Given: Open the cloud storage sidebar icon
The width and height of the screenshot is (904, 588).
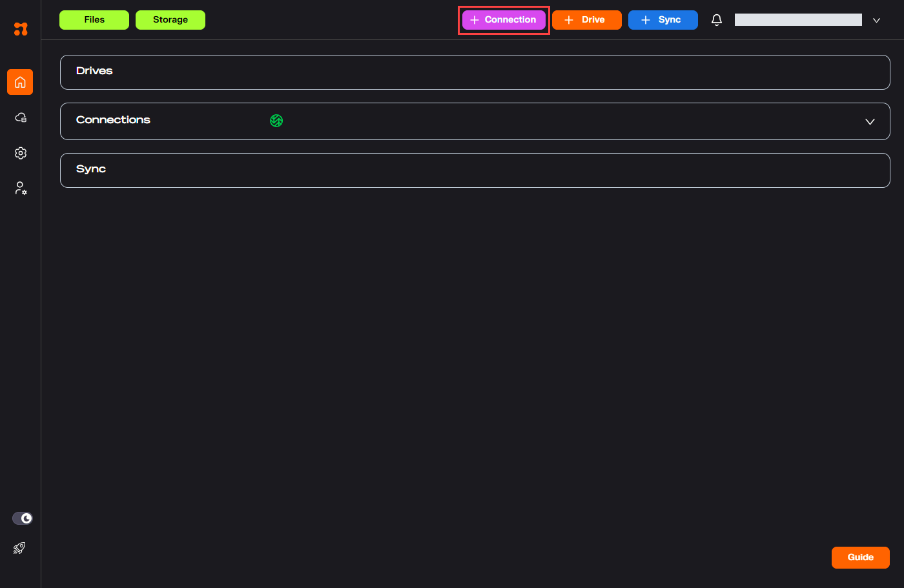Looking at the screenshot, I should point(21,117).
